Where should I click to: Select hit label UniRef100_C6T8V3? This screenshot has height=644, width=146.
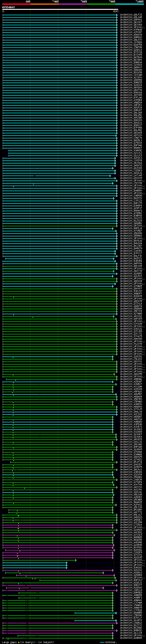point(131,65)
